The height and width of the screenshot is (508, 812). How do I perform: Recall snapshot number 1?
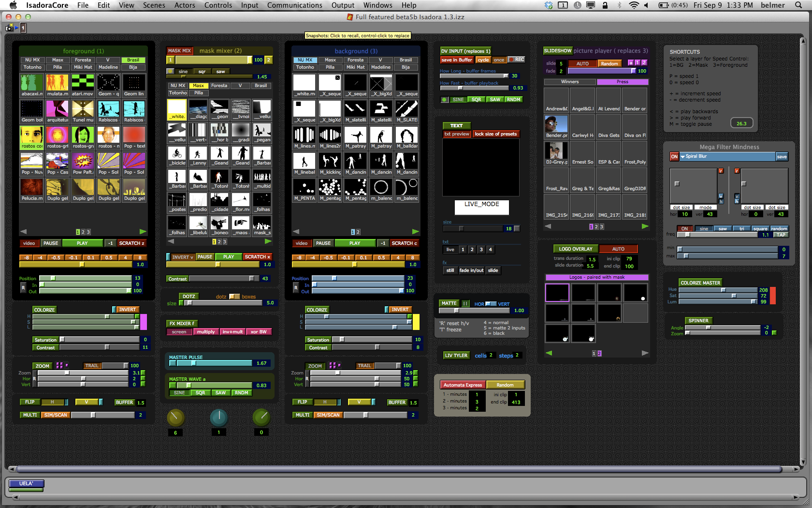[x=23, y=28]
